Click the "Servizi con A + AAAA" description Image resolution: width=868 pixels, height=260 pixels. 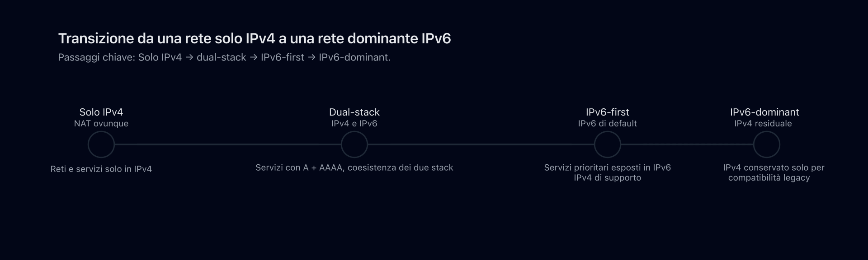354,168
